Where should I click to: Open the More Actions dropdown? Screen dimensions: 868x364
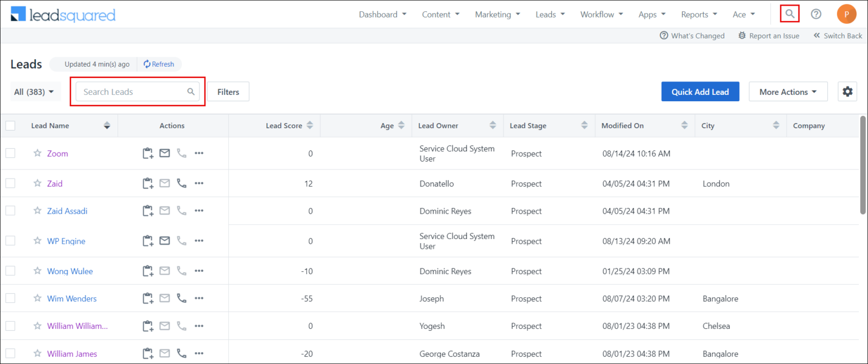point(788,92)
